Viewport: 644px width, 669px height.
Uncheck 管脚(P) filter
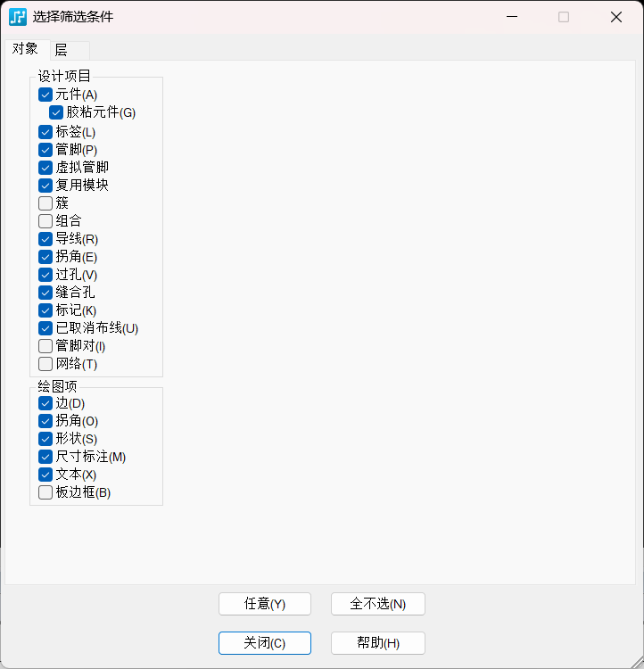pos(45,150)
